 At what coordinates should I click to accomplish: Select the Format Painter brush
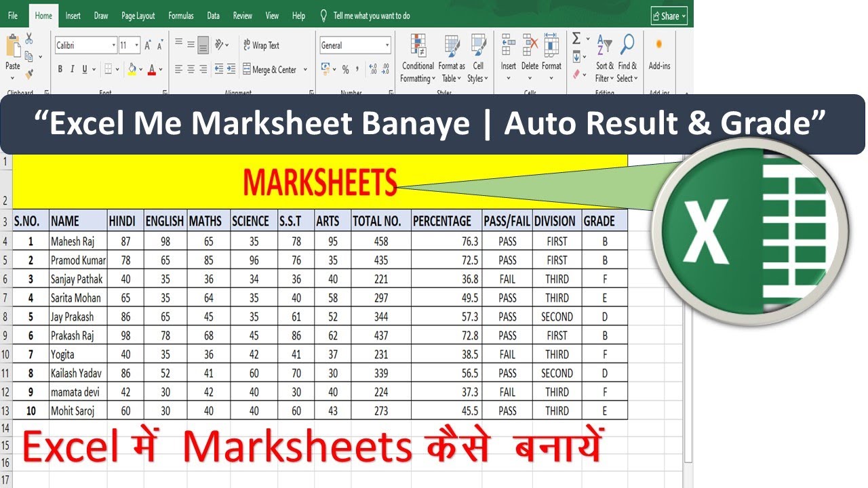29,73
